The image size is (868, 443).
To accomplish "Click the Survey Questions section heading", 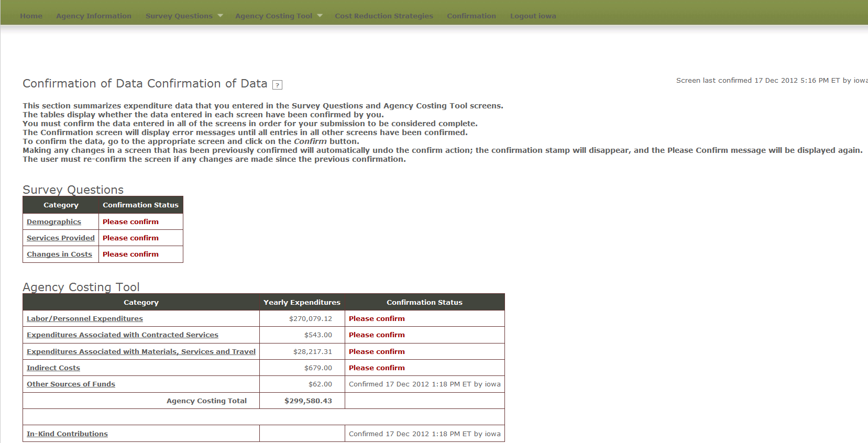I will pyautogui.click(x=73, y=190).
